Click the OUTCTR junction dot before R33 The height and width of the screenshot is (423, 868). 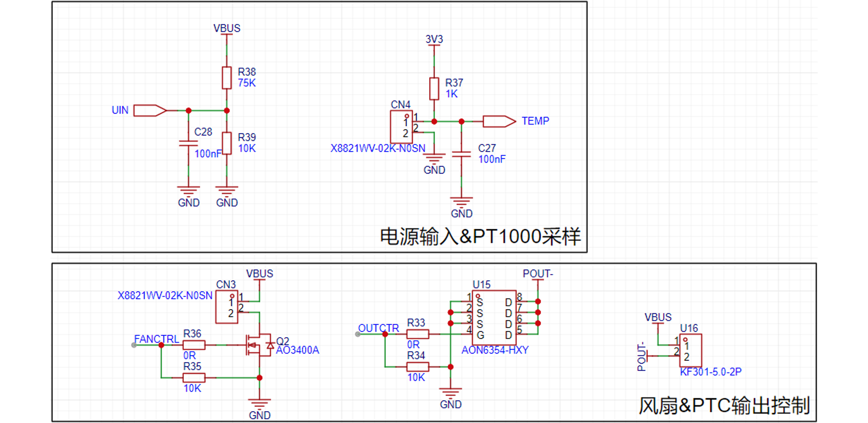click(x=385, y=334)
